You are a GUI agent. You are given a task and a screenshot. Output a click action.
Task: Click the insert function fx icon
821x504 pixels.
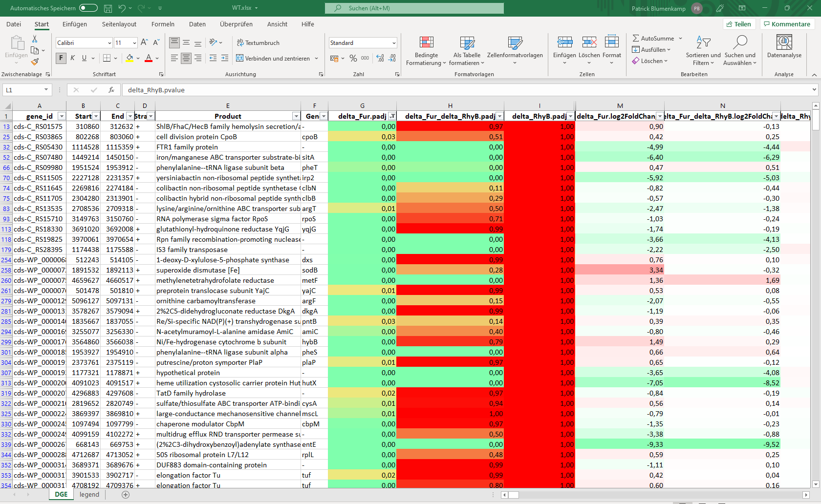pos(111,90)
